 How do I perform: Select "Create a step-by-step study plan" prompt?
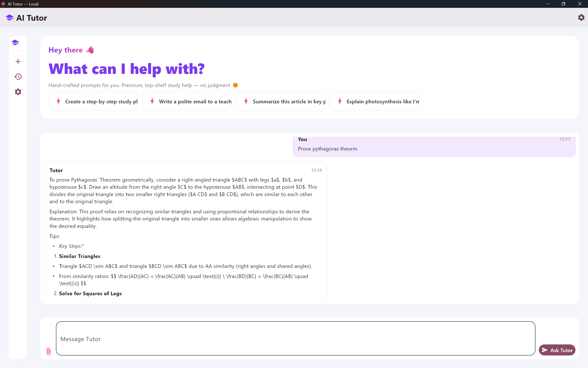(93, 101)
